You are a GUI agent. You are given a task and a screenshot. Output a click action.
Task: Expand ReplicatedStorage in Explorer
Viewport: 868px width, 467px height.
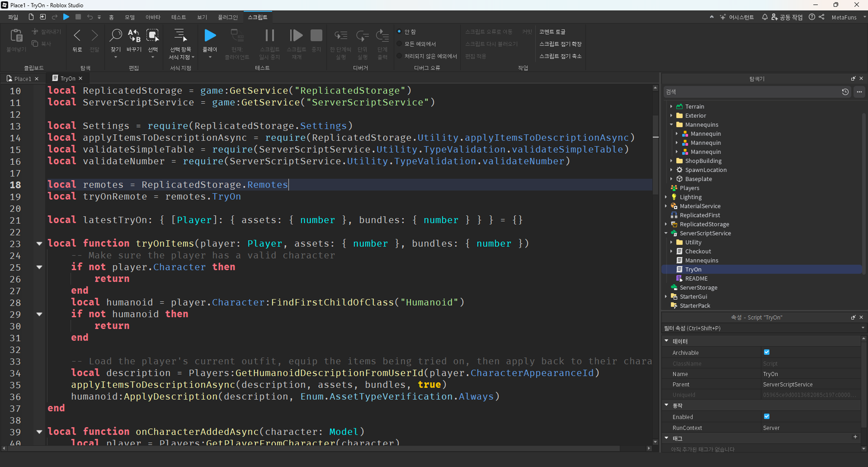pos(666,224)
